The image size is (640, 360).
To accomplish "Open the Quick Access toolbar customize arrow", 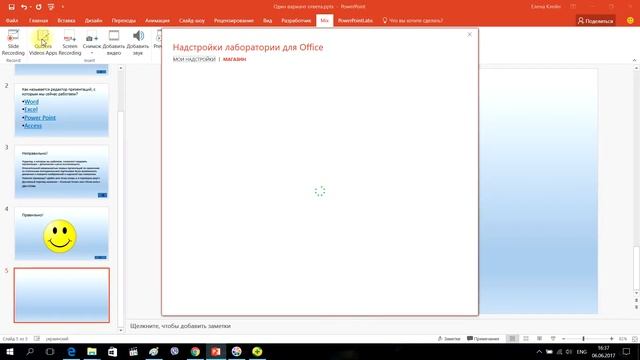I will tap(62, 7).
